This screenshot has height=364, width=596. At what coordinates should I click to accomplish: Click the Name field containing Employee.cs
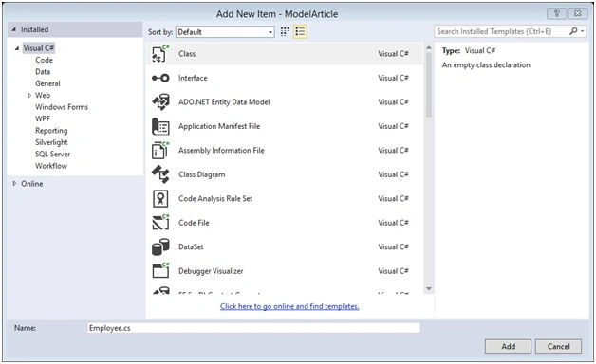click(253, 328)
